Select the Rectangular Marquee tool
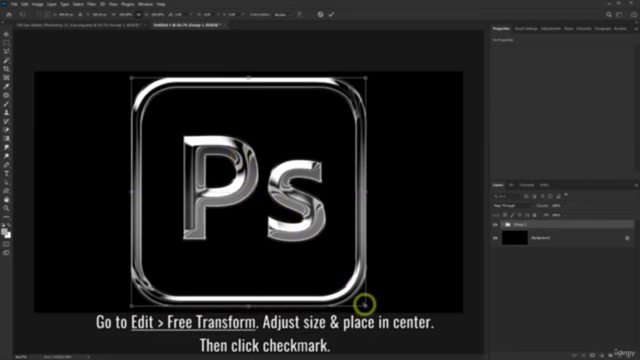 pos(7,43)
